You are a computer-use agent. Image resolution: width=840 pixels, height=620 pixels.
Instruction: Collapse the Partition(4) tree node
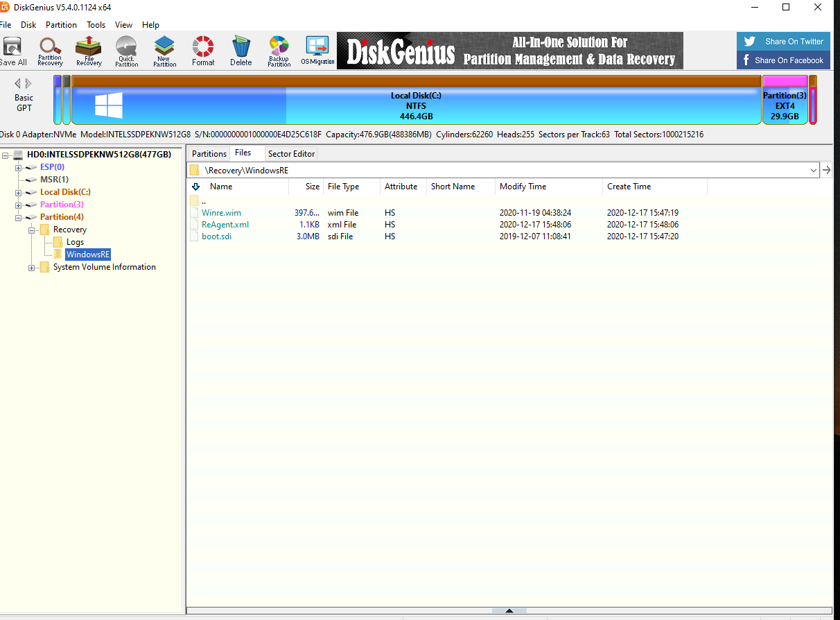[x=19, y=217]
